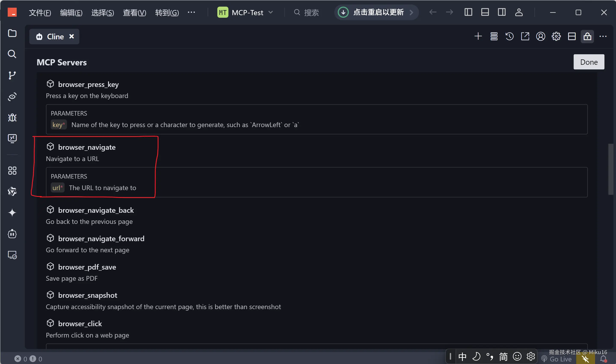Open the Extensions view icon
616x364 pixels.
click(12, 170)
